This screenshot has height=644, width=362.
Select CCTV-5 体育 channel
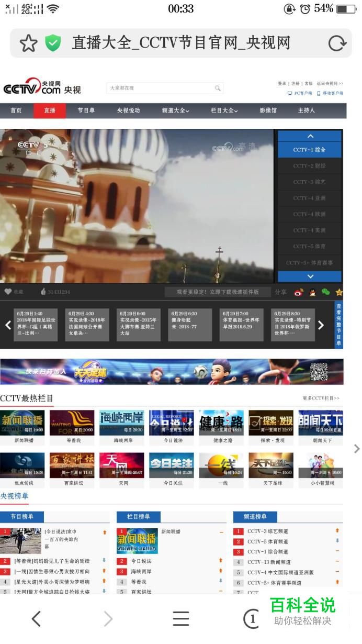click(x=309, y=247)
